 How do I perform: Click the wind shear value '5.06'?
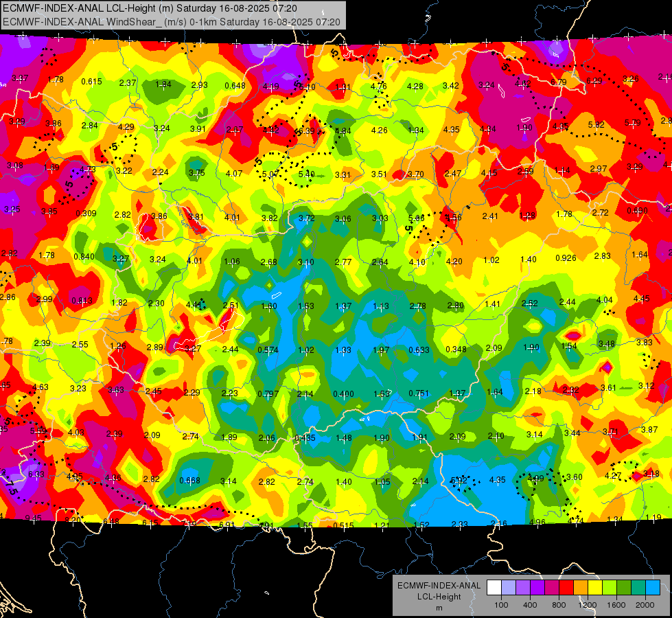click(416, 218)
